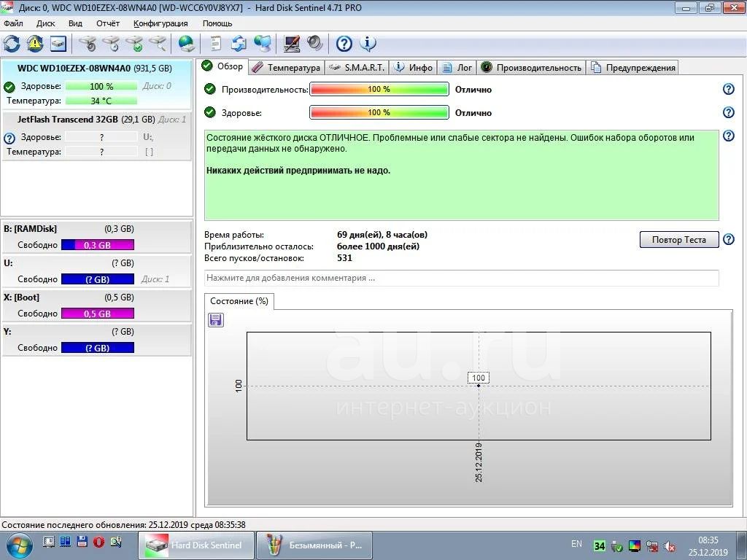Click the Здоровье 100 % bar in overview
The height and width of the screenshot is (560, 747).
(x=379, y=112)
